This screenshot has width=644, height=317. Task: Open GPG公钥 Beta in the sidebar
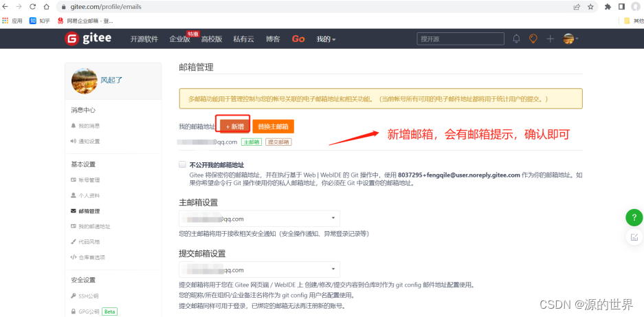93,311
